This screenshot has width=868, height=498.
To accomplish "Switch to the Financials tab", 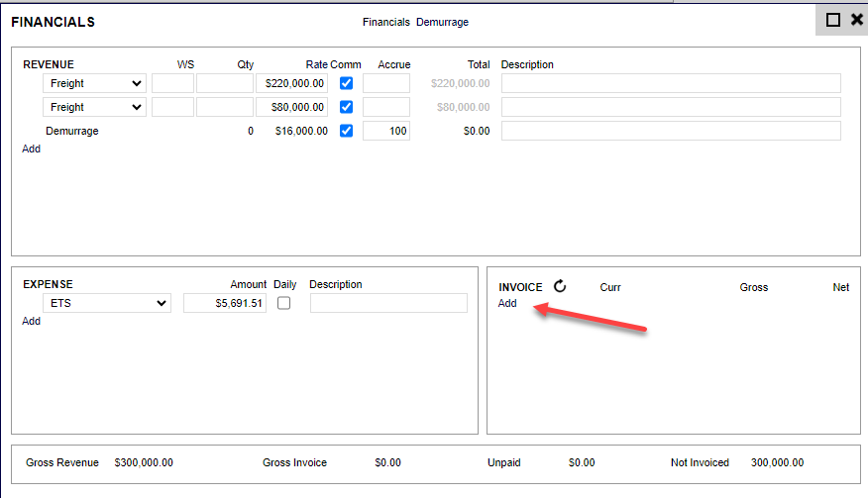I will coord(385,22).
